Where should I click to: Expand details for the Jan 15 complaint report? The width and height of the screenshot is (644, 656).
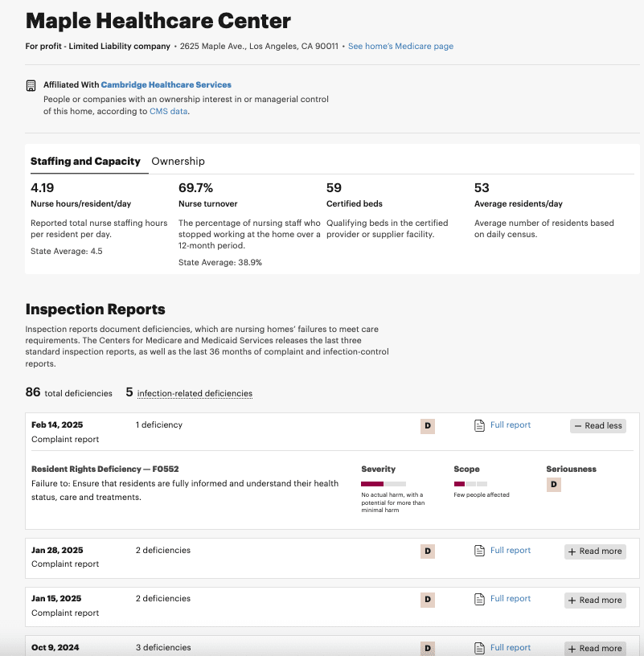(595, 600)
